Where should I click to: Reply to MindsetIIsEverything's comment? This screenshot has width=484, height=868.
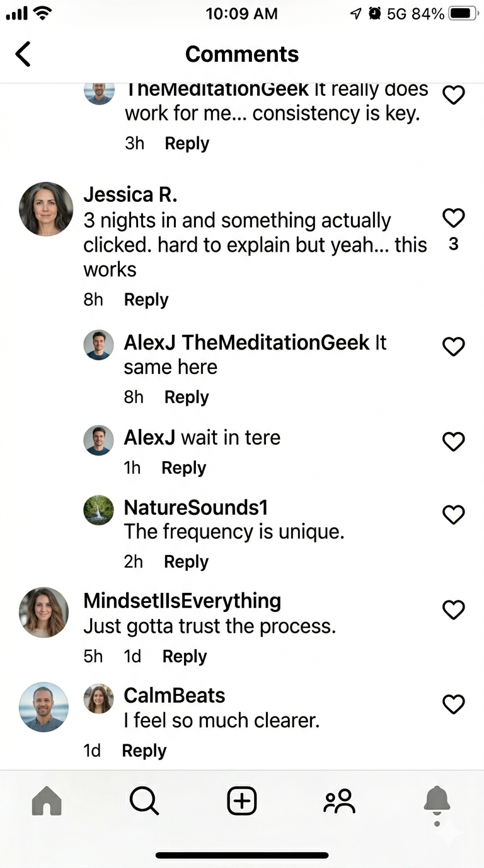pos(185,656)
